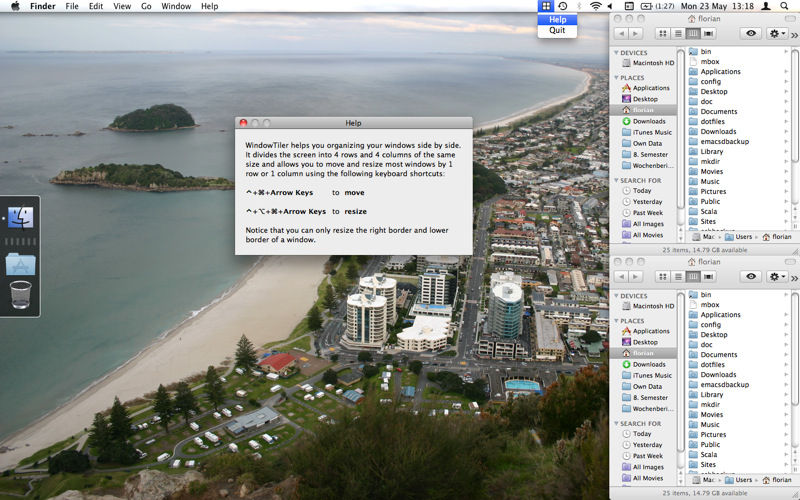Screen dimensions: 800x500
Task: Open the Window menu
Action: 176,6
